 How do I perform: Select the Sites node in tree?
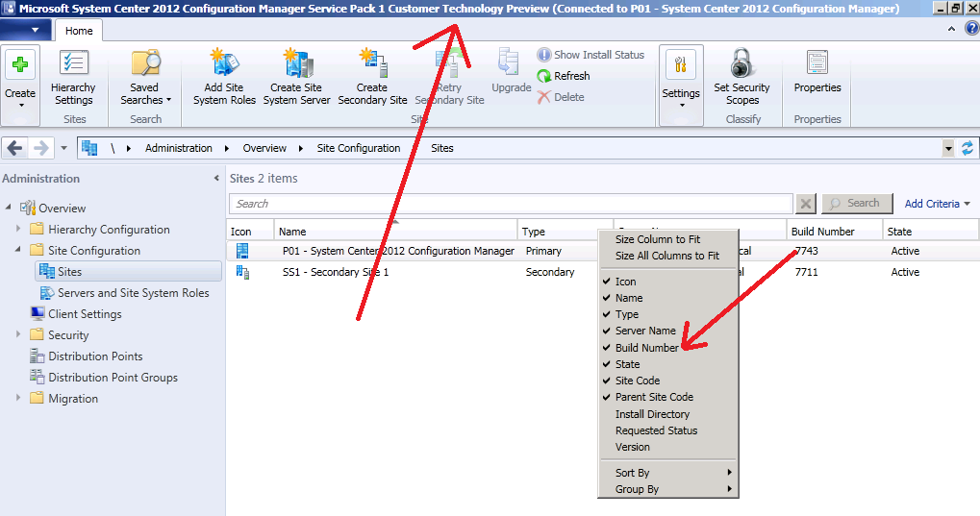[128, 272]
